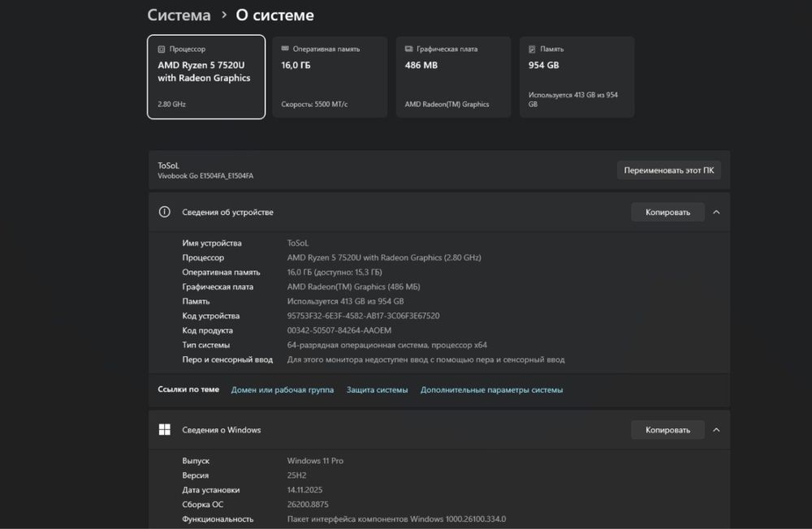
Task: Click the AMD Radeon(TM) Graphics (486 МБ) value
Action: pos(354,286)
